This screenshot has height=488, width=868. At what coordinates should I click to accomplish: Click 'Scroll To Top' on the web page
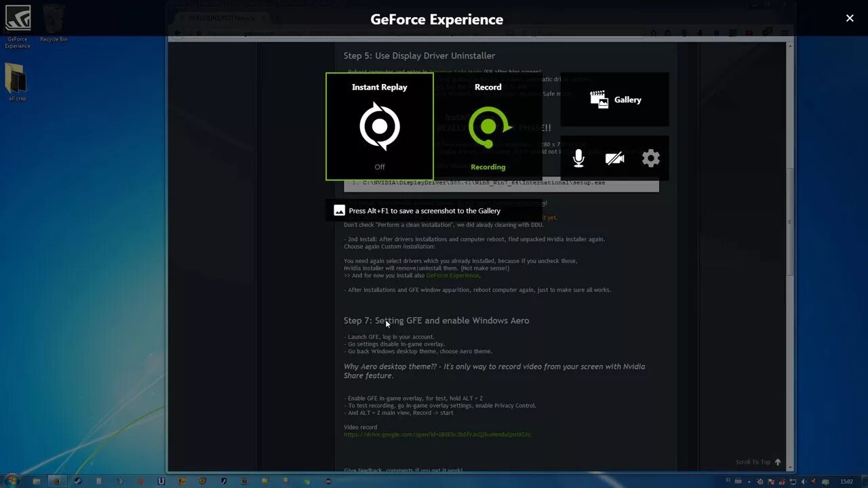coord(757,462)
